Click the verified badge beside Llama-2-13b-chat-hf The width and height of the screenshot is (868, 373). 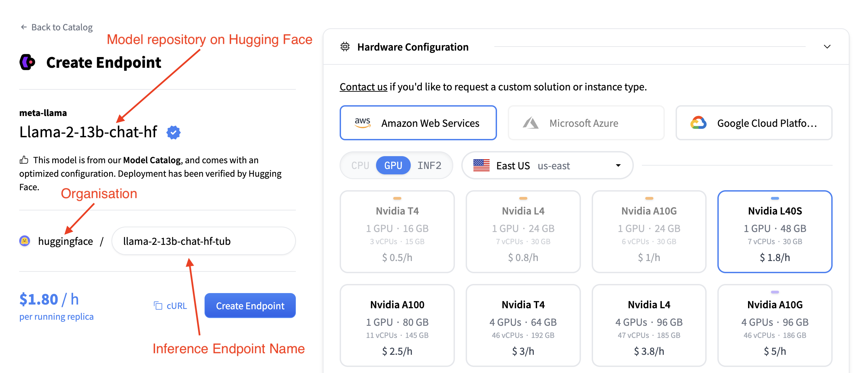pos(174,132)
